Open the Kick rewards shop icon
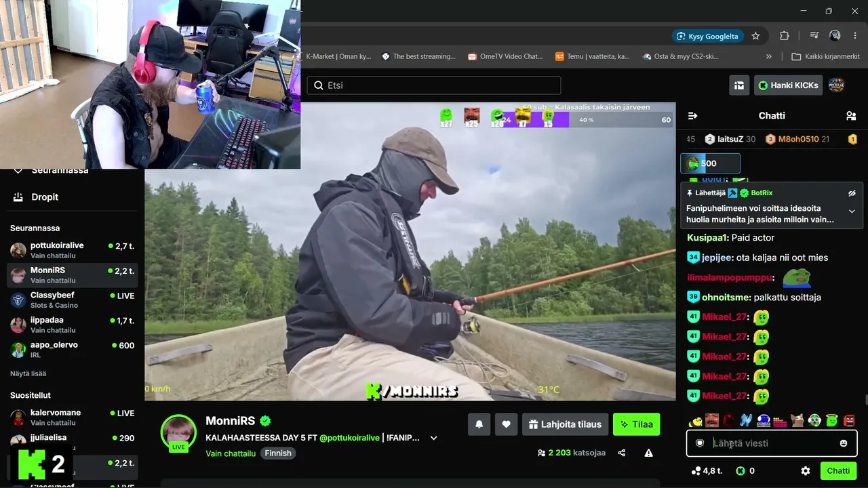The width and height of the screenshot is (868, 488). pyautogui.click(x=739, y=85)
